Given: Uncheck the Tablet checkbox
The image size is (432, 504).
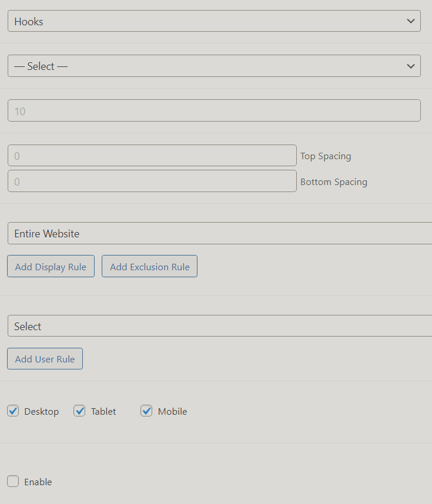Looking at the screenshot, I should click(x=79, y=411).
